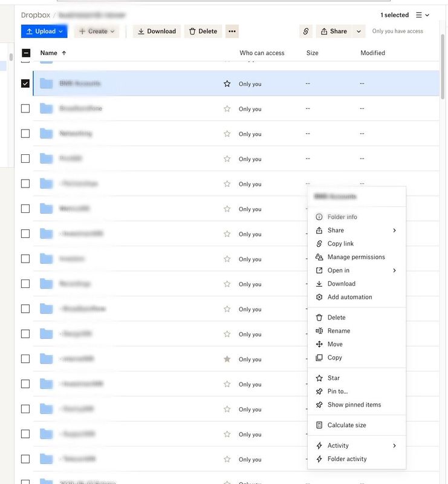Star the selected highlighted folder
This screenshot has width=448, height=484.
(227, 83)
